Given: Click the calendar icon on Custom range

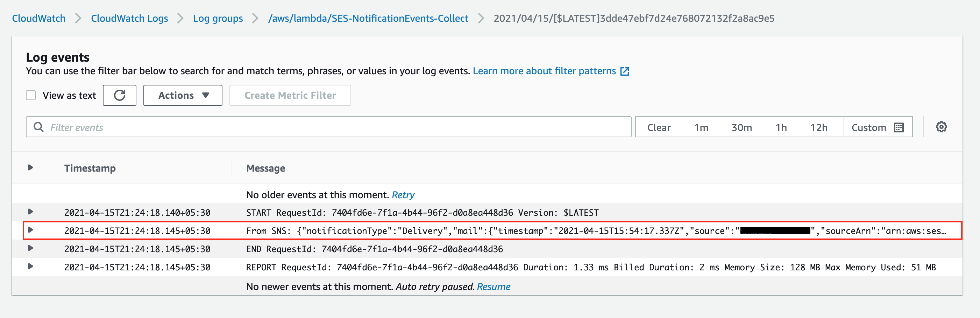Looking at the screenshot, I should 899,127.
